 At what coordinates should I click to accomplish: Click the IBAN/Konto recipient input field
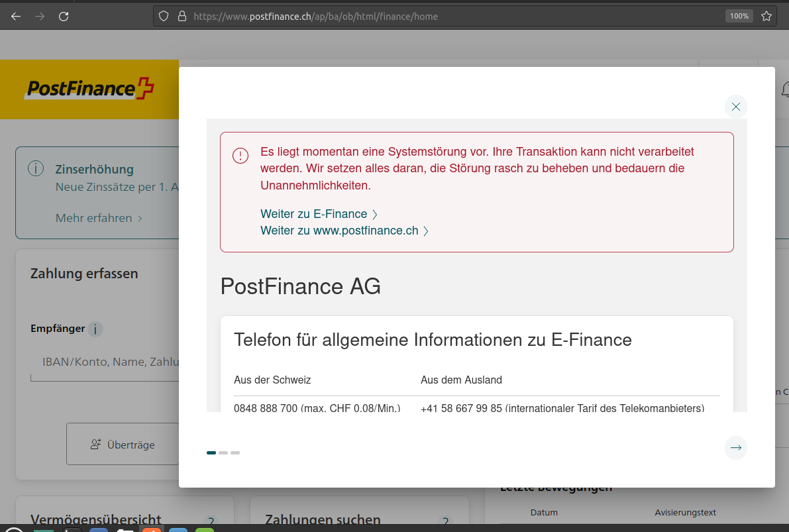click(105, 362)
